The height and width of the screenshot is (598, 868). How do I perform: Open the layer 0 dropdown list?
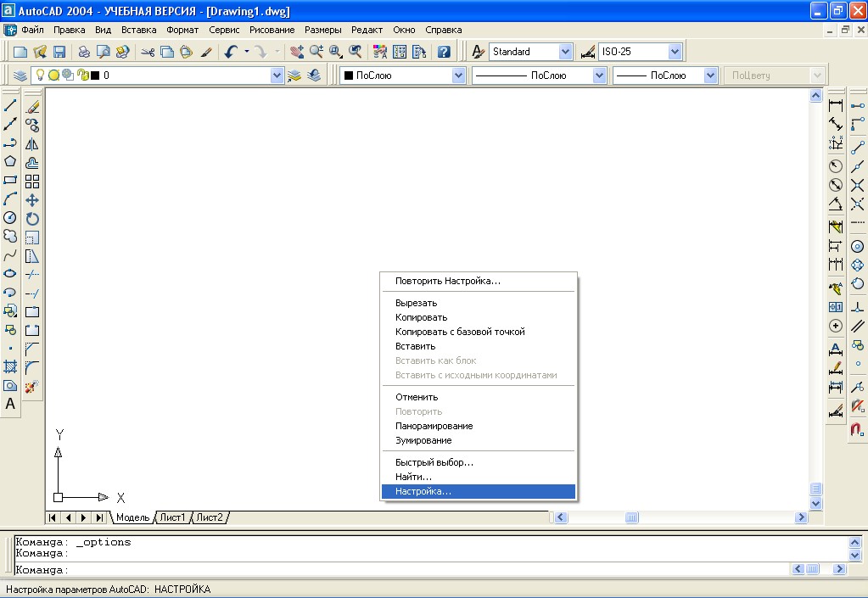click(x=277, y=75)
